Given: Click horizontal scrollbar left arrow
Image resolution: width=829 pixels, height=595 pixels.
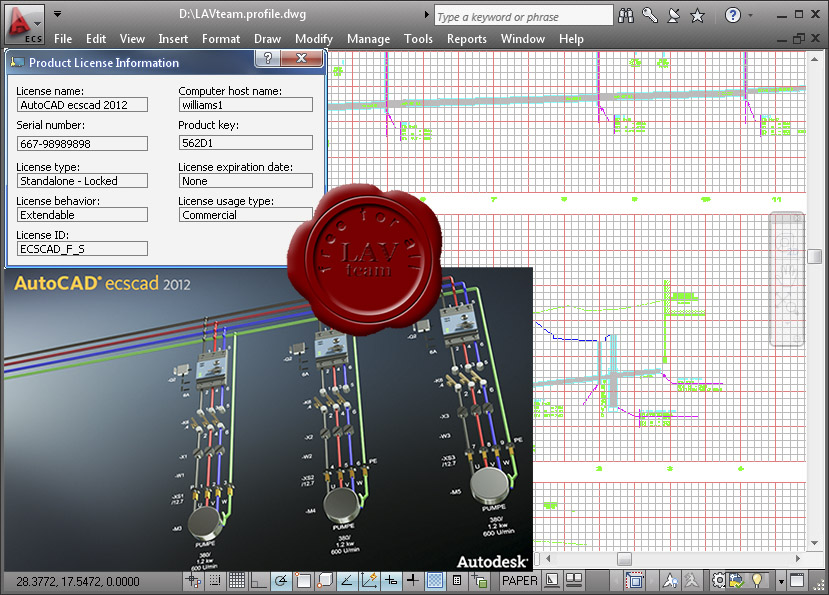Looking at the screenshot, I should click(548, 559).
